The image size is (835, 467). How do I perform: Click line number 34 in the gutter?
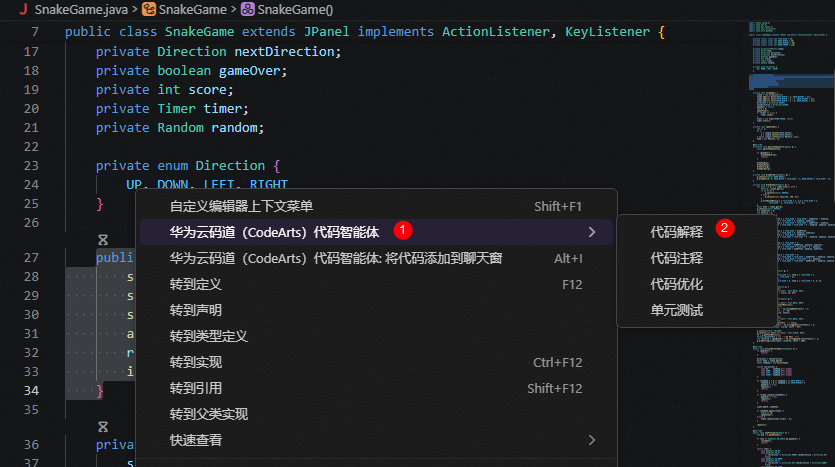31,391
